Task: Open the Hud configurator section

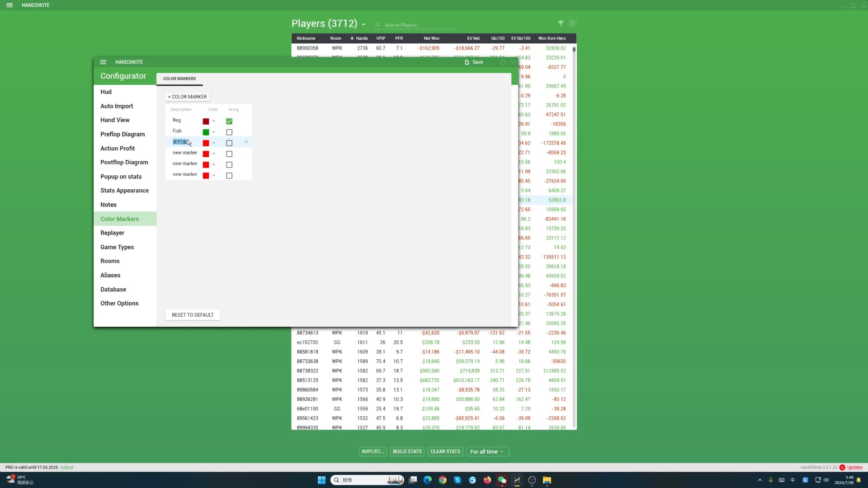Action: click(x=106, y=92)
